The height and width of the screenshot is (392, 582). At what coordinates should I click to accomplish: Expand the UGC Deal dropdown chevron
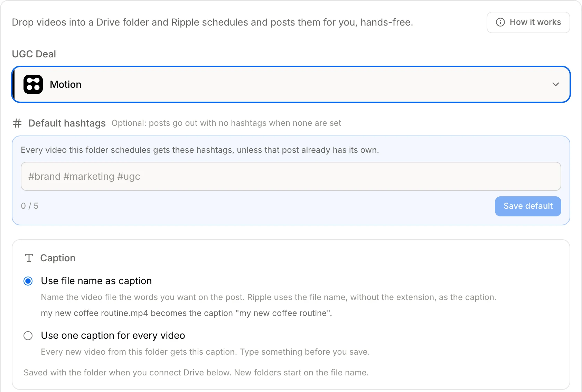point(555,84)
